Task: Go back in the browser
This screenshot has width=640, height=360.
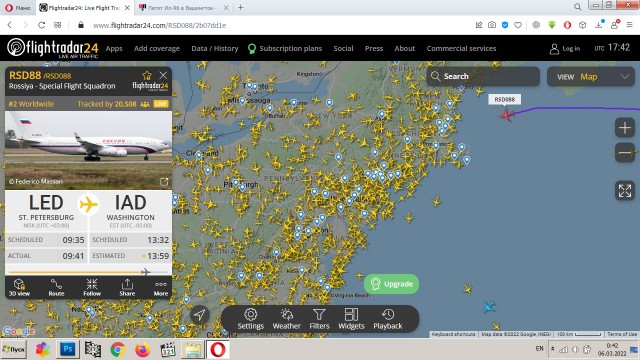Action: click(10, 25)
